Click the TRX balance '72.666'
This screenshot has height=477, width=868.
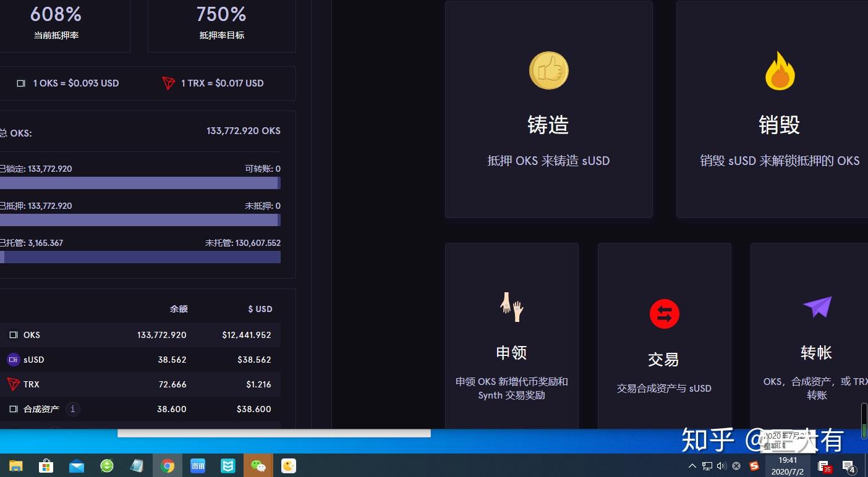pyautogui.click(x=172, y=384)
